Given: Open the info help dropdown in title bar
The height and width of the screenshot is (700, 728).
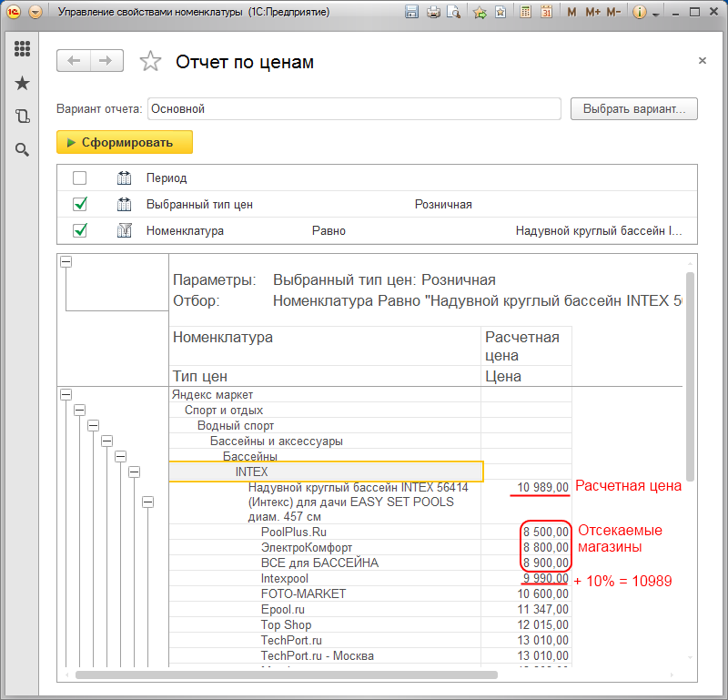Looking at the screenshot, I should [x=645, y=12].
